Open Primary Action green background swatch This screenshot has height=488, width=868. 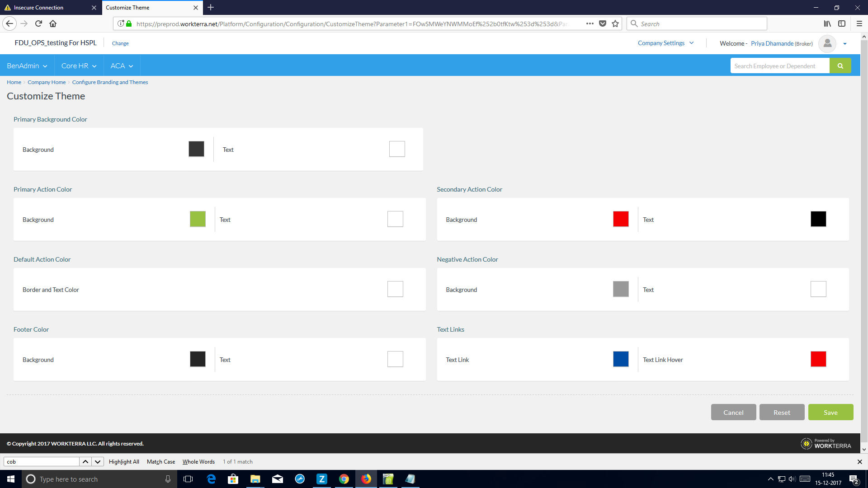pos(198,219)
